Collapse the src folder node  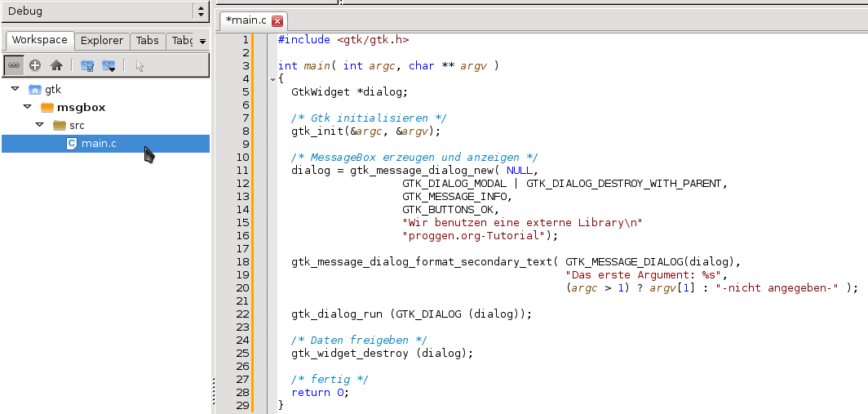[x=39, y=125]
